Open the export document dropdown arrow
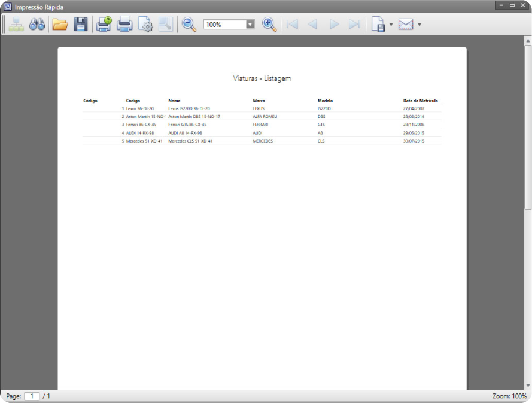532x403 pixels. (x=391, y=25)
